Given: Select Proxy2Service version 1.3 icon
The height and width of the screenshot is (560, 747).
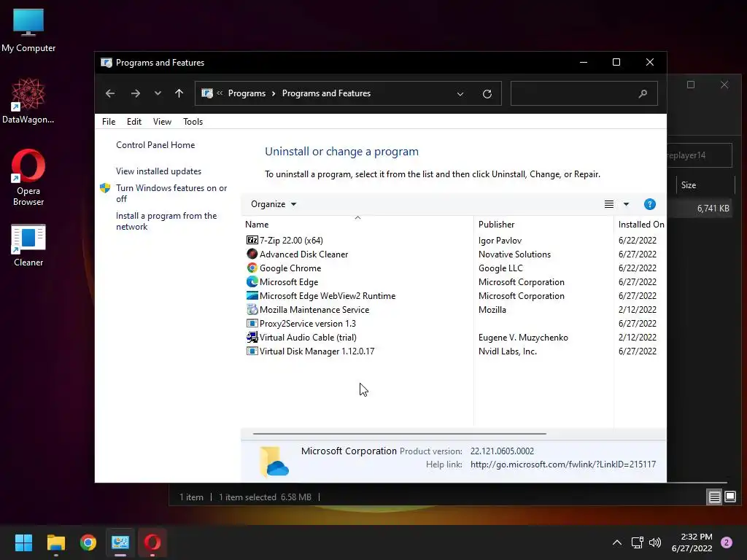Looking at the screenshot, I should point(252,323).
